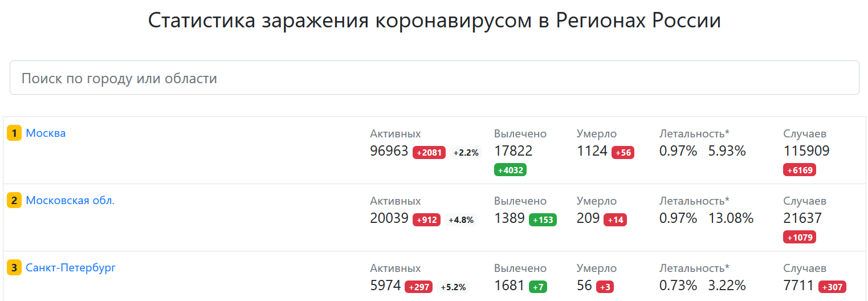Click the red +14 deaths badge

tap(616, 220)
